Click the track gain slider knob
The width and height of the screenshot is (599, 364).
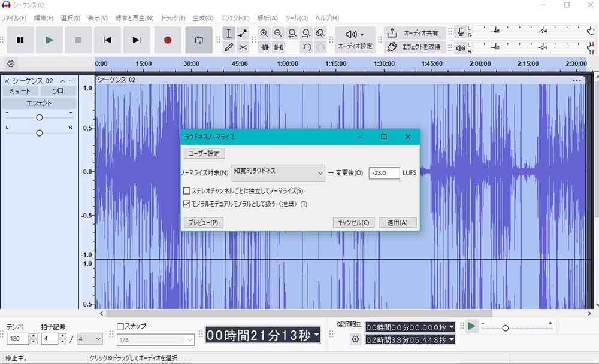click(40, 117)
